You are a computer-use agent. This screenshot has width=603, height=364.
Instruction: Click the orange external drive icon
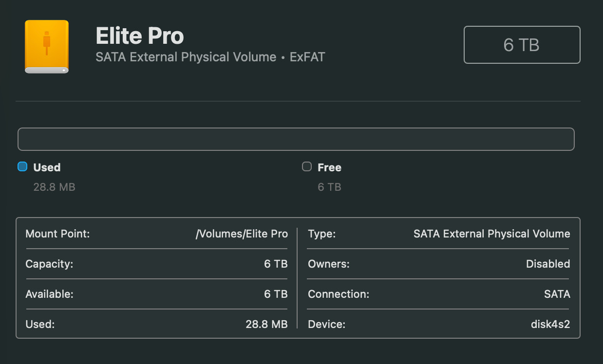click(x=47, y=47)
